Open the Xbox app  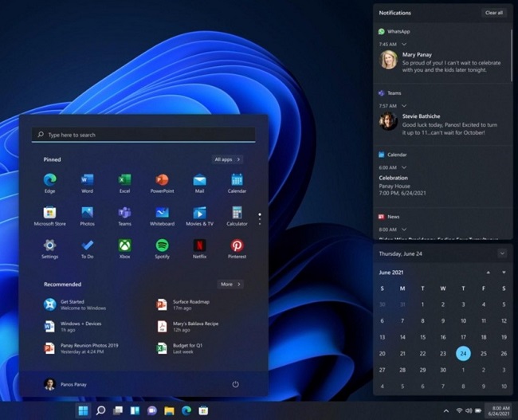tap(124, 249)
